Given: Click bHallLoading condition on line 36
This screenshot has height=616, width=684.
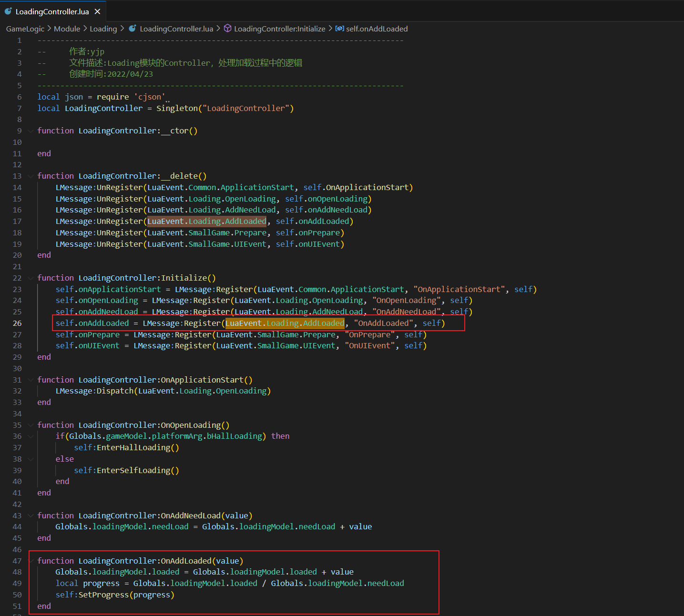Looking at the screenshot, I should pos(234,436).
